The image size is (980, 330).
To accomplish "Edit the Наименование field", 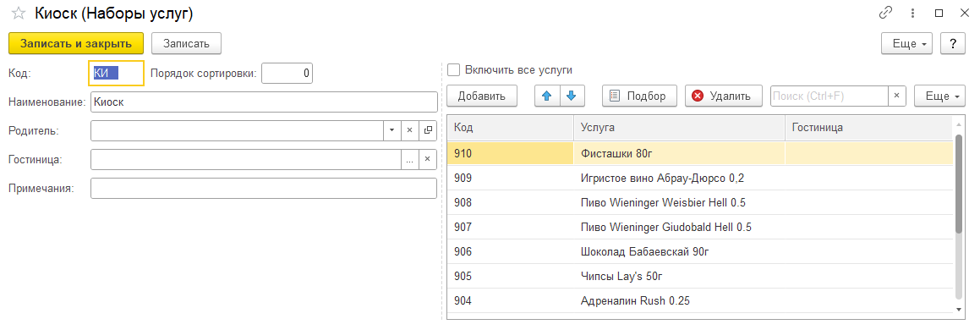I will tap(264, 102).
